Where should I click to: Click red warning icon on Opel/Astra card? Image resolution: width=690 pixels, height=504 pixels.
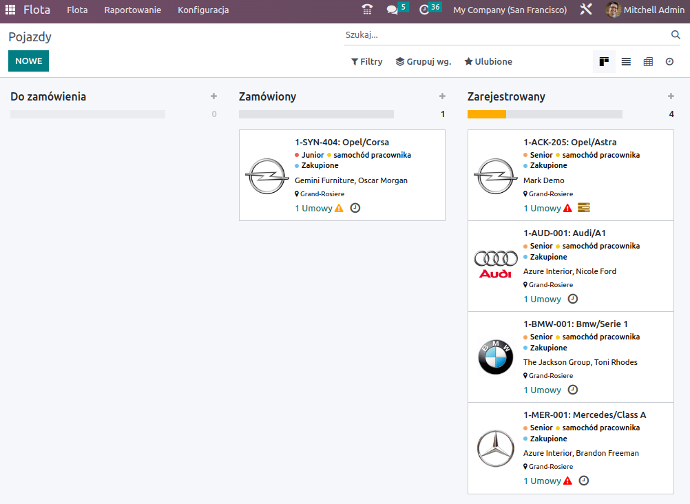567,208
